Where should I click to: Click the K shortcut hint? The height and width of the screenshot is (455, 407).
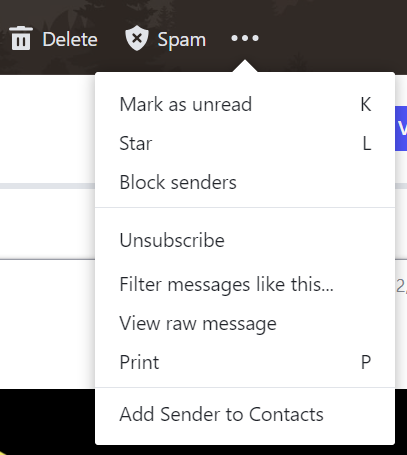366,104
